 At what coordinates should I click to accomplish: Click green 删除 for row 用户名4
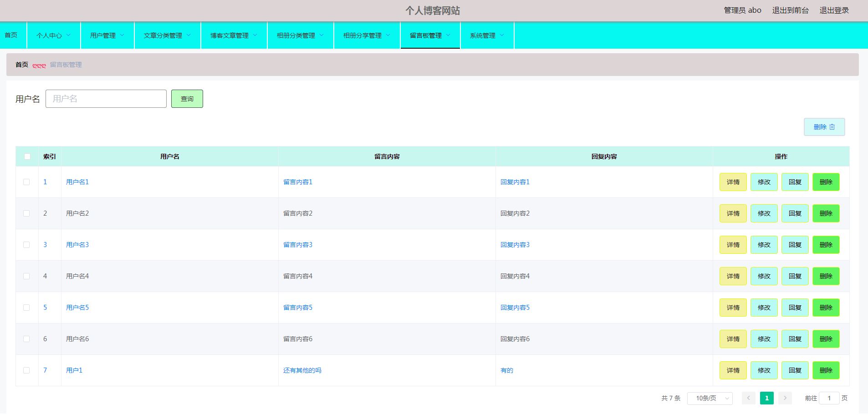826,276
